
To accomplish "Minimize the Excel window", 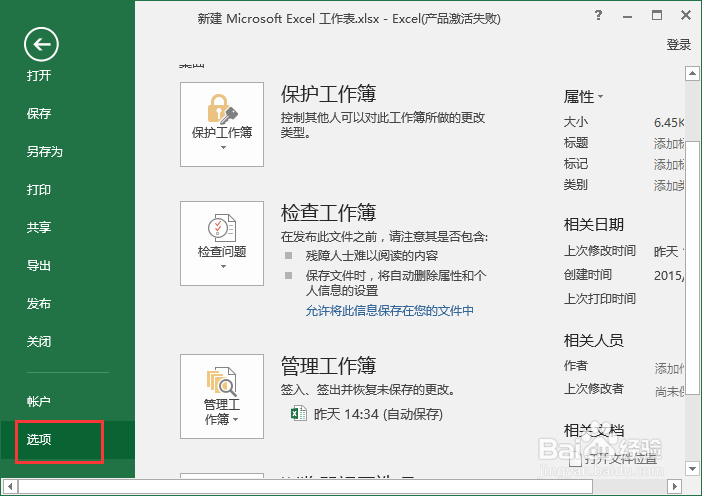I will pos(628,16).
